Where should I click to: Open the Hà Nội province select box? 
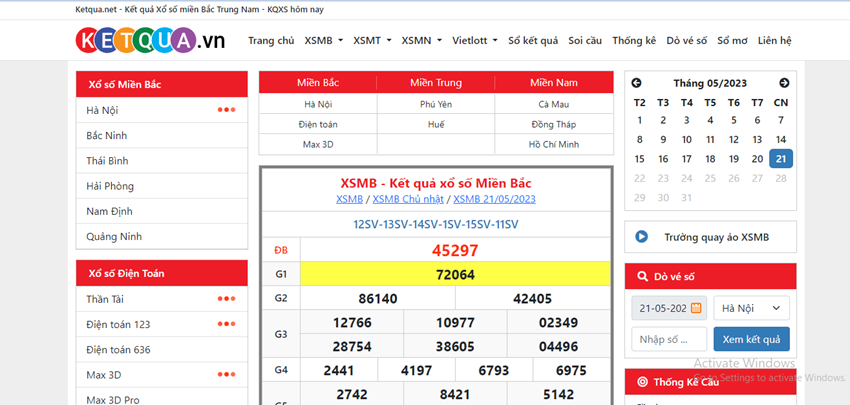coord(751,308)
